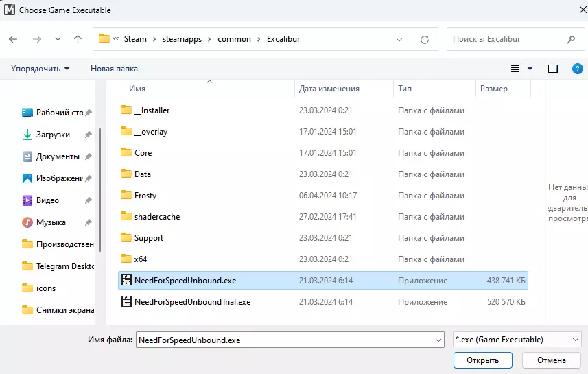Viewport: 588px width, 374px height.
Task: Open help with the question mark
Action: click(x=578, y=69)
